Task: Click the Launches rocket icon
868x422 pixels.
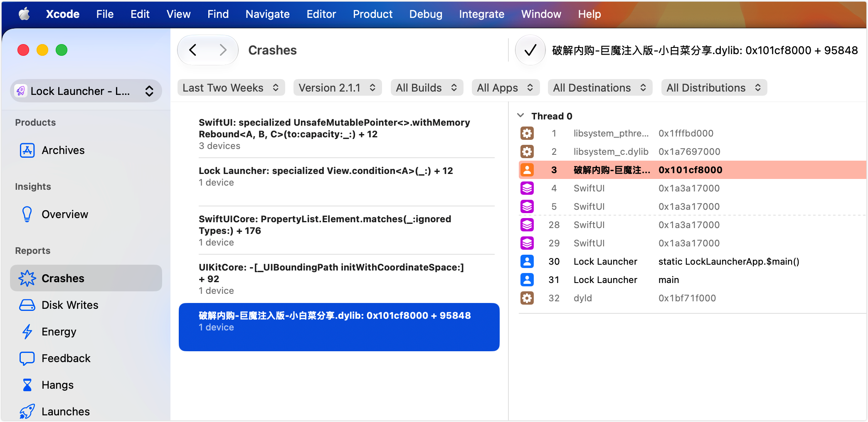Action: [27, 412]
